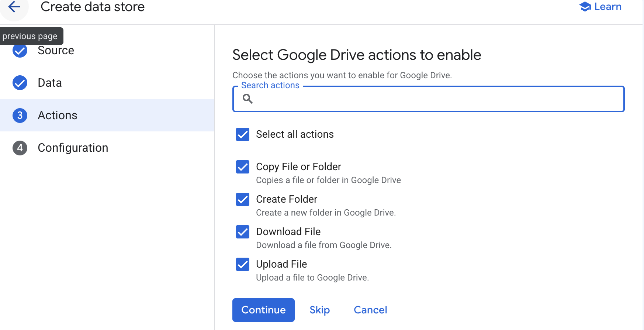Toggle the Copy File or Folder checkbox
This screenshot has height=330, width=644.
coord(243,167)
